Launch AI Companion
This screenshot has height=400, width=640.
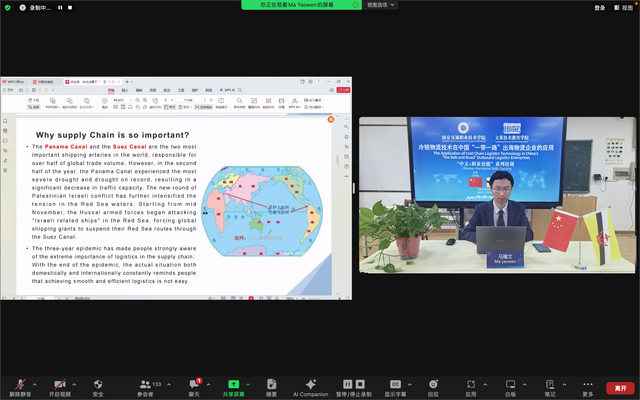310,386
